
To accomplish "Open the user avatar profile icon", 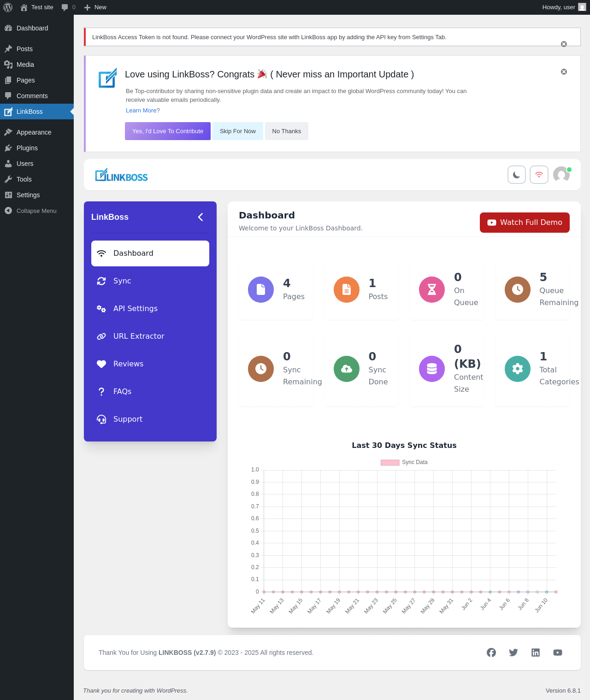I will tap(561, 175).
